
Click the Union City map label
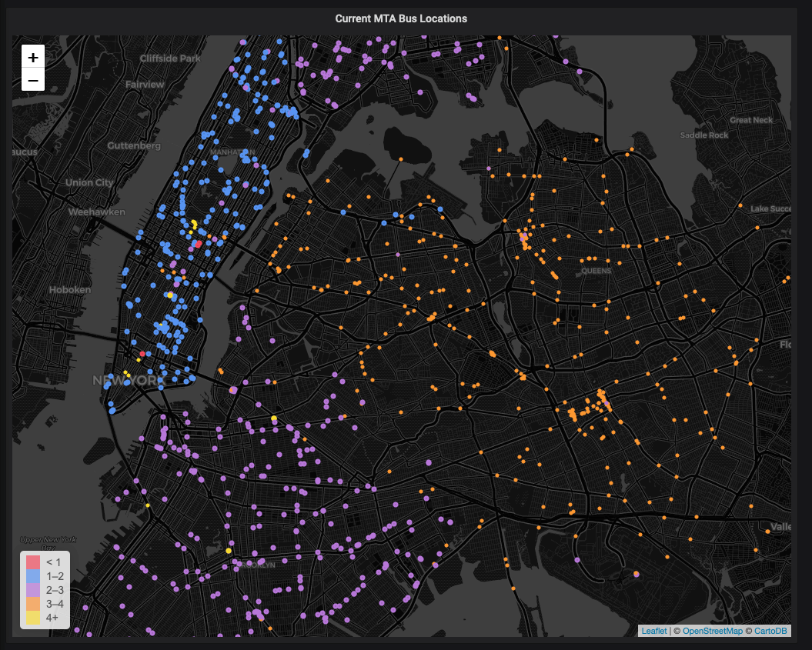point(89,182)
